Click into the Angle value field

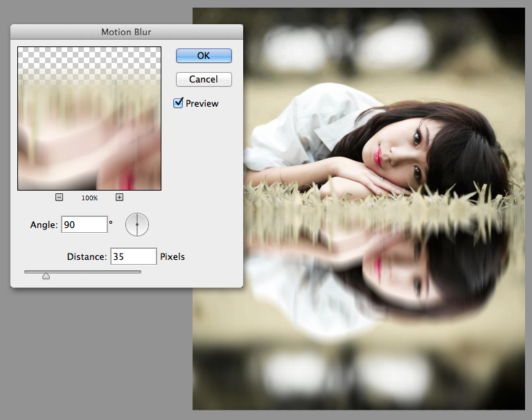tap(84, 225)
